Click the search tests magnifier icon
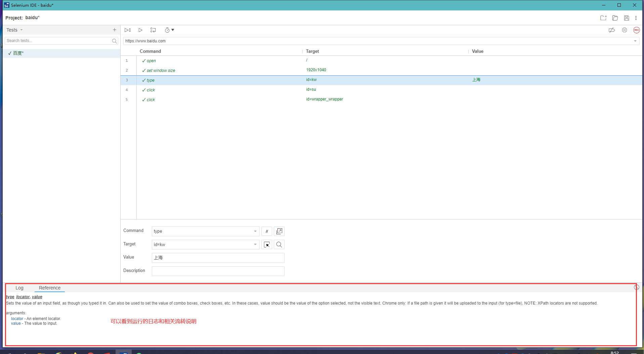This screenshot has height=354, width=644. [115, 41]
